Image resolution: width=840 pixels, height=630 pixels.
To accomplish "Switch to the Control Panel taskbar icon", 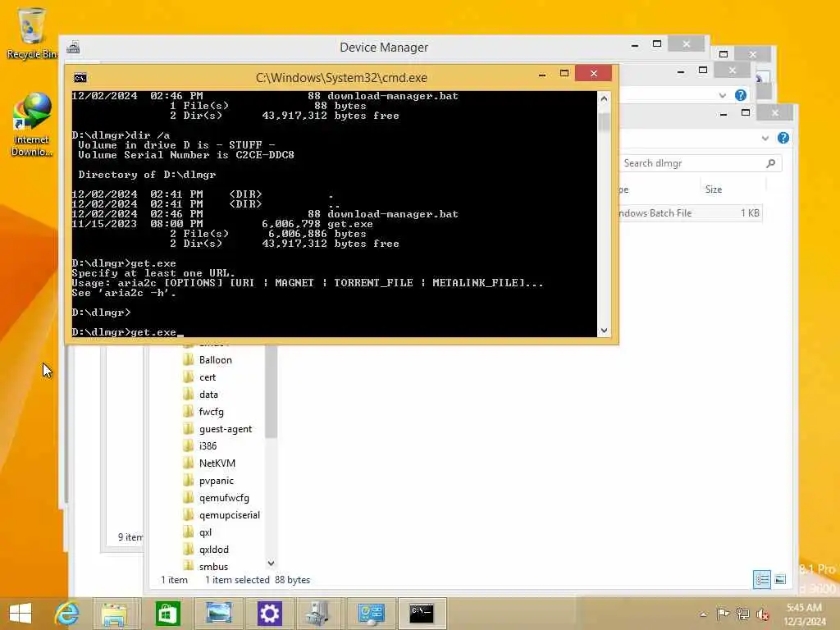I will 371,614.
